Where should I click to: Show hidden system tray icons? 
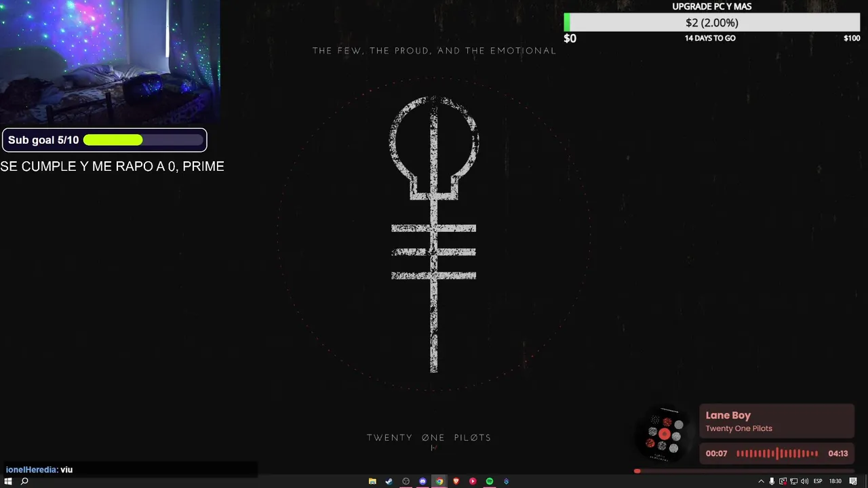coord(761,481)
